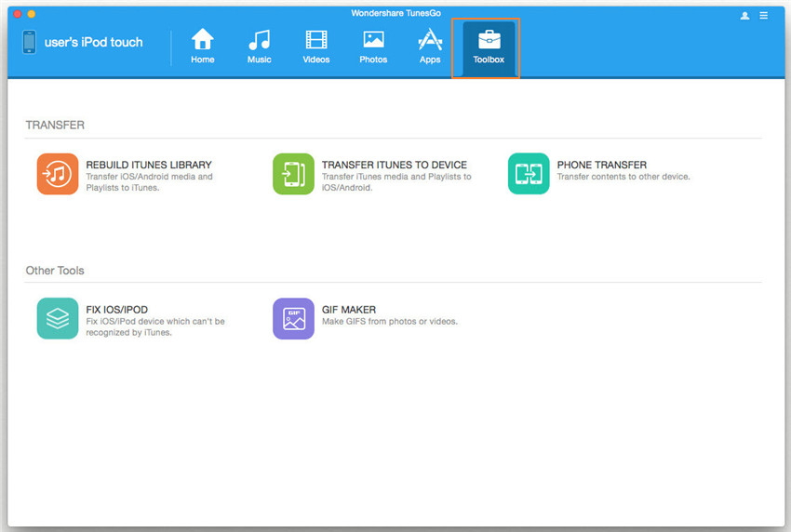Screen dimensions: 791x532
Task: Click the REBUILD ITUNES LIBRARY title text
Action: click(x=149, y=166)
